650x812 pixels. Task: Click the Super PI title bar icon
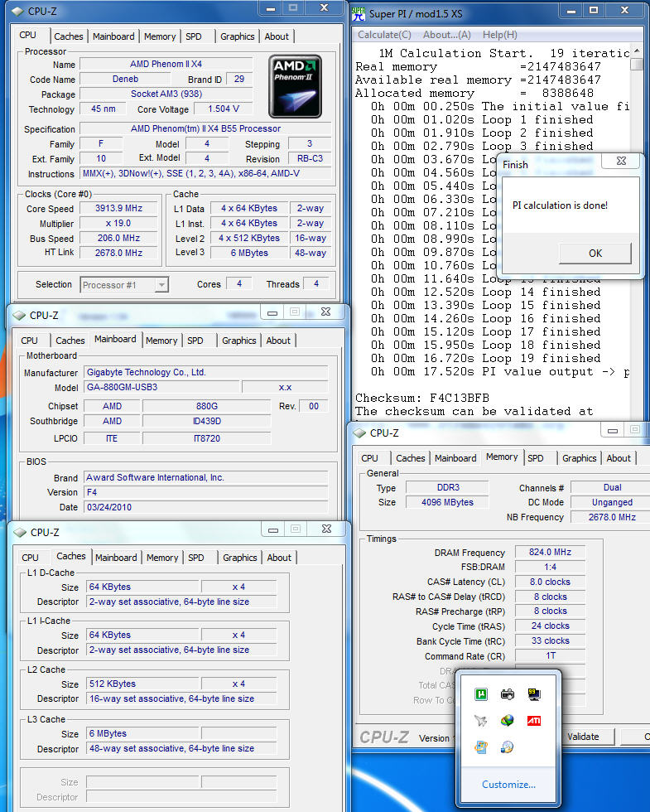tap(358, 13)
